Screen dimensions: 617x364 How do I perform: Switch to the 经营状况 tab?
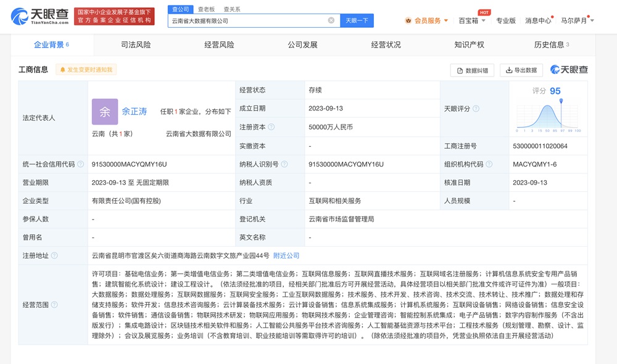(x=386, y=45)
